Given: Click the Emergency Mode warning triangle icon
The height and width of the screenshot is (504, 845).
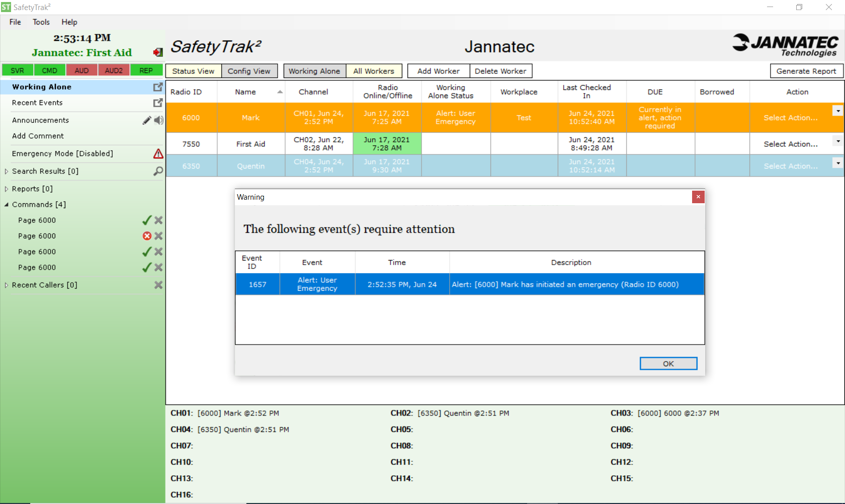Looking at the screenshot, I should coord(158,153).
